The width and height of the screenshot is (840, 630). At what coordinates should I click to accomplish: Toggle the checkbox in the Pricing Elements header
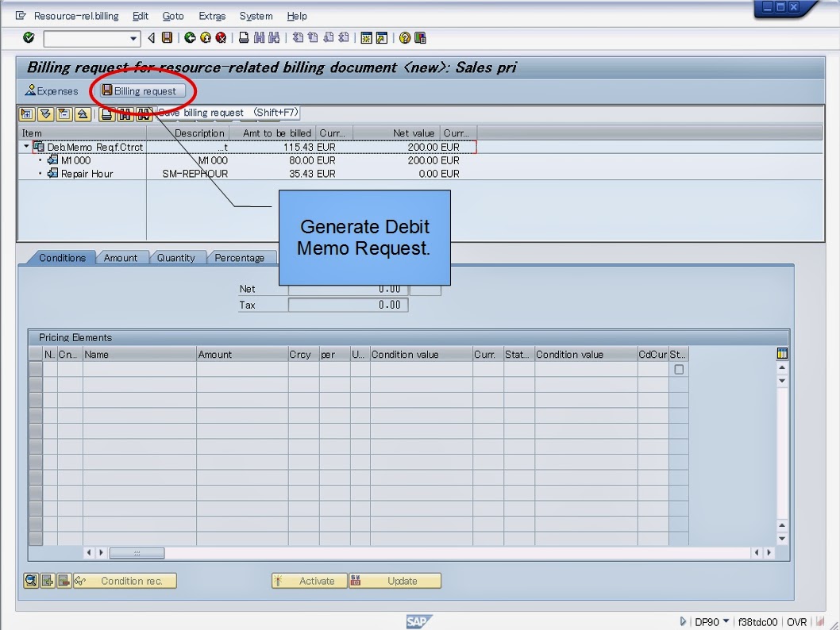pyautogui.click(x=679, y=369)
